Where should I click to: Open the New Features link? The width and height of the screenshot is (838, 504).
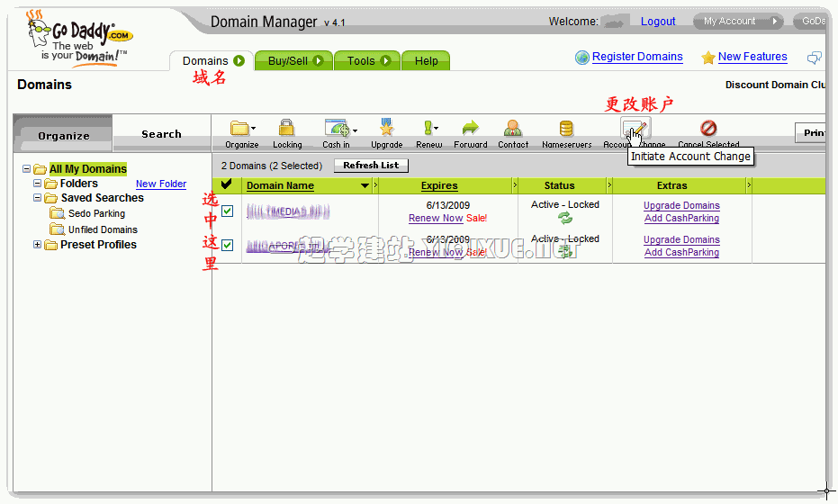tap(752, 57)
